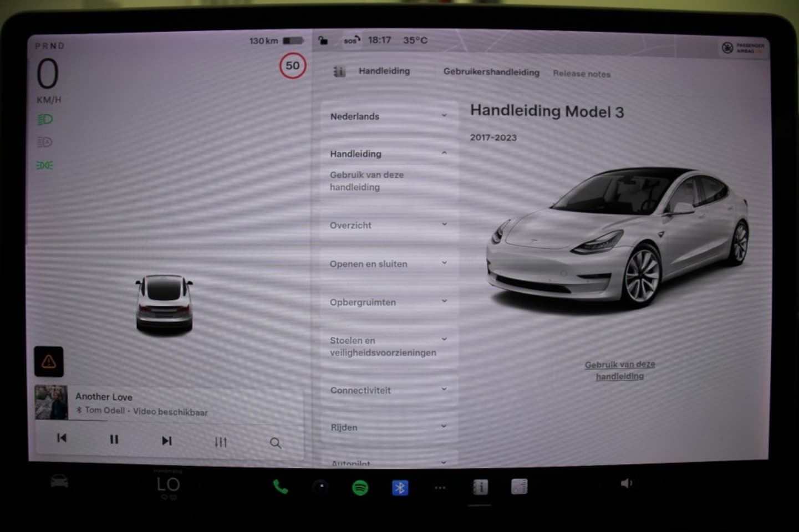799x532 pixels.
Task: Open the Nederlands language dropdown
Action: [x=389, y=116]
